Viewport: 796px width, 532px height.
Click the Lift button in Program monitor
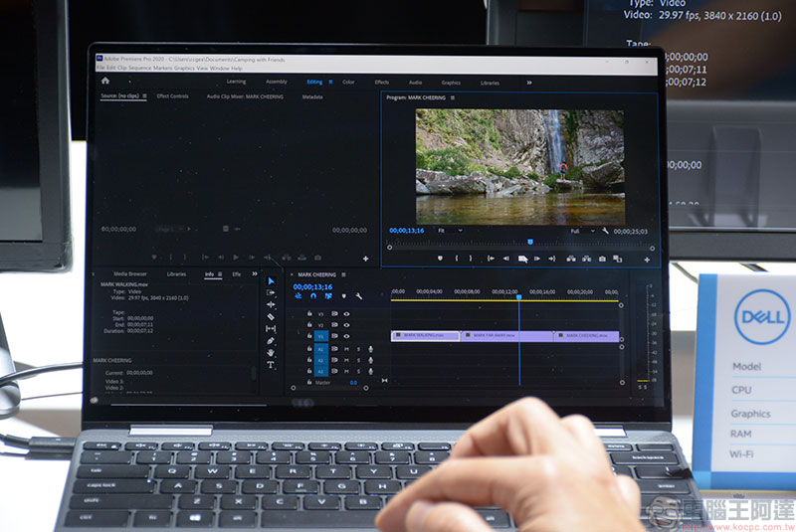[x=571, y=259]
